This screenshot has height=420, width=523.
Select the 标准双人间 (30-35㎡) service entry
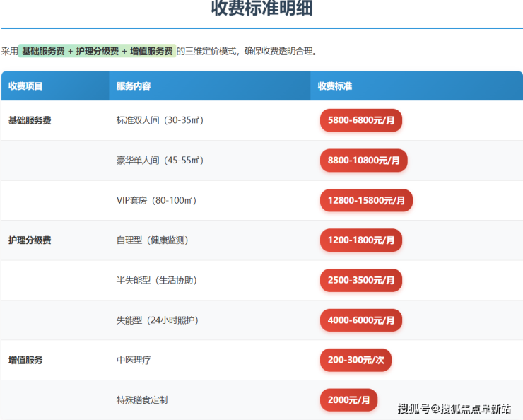click(160, 120)
